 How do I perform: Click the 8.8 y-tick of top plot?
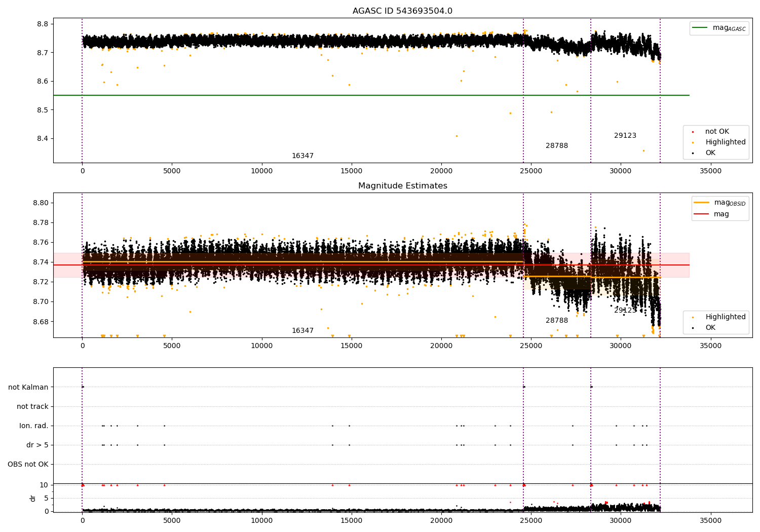point(43,24)
